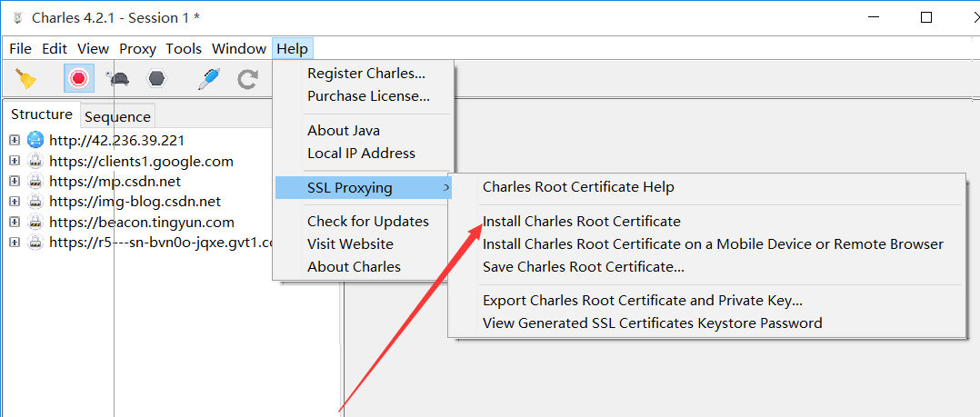Screen dimensions: 980x417
Task: Click the Charles app icon in title bar
Action: point(17,17)
